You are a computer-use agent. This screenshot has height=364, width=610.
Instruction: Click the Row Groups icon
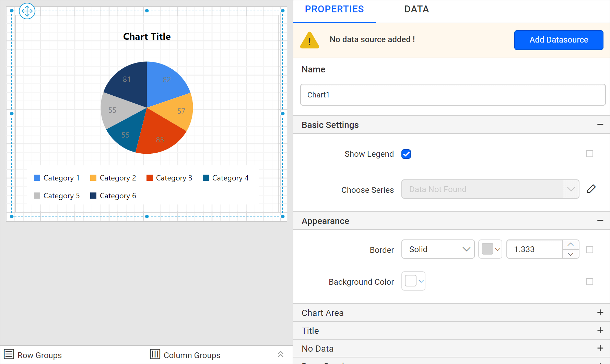click(x=9, y=354)
